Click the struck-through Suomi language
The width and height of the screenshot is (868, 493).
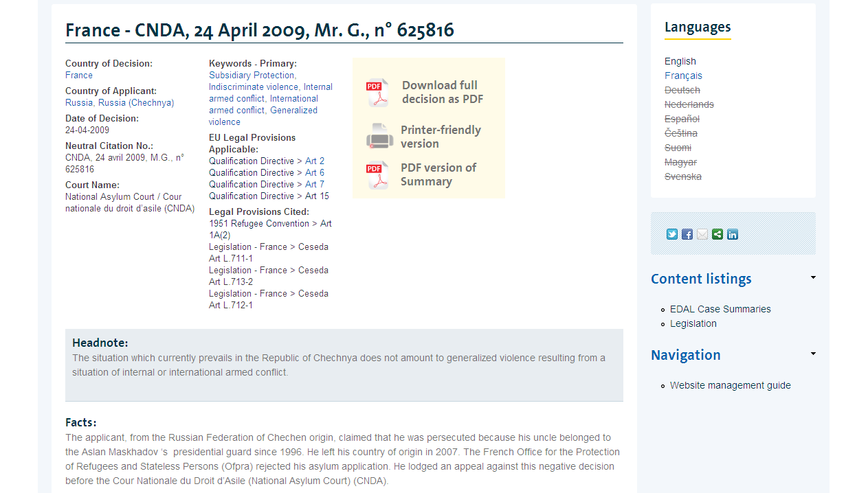point(678,148)
